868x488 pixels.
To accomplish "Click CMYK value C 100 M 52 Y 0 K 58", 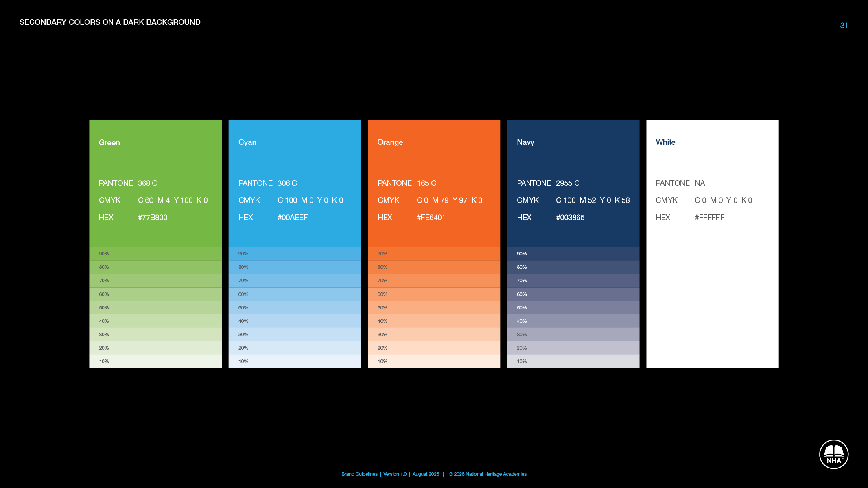I will pyautogui.click(x=593, y=200).
